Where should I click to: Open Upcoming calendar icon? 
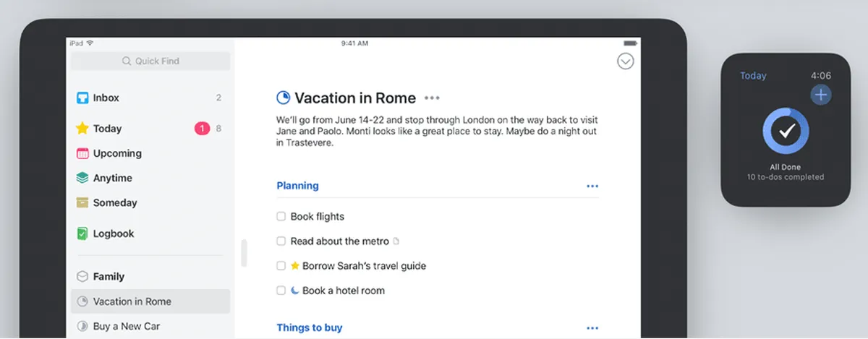[82, 153]
